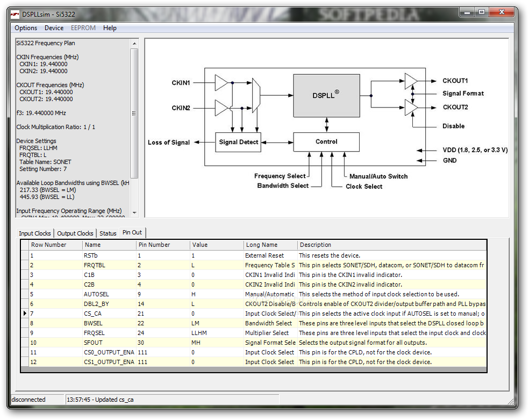
Task: Click the Signal Detect block in diagram
Action: (238, 142)
